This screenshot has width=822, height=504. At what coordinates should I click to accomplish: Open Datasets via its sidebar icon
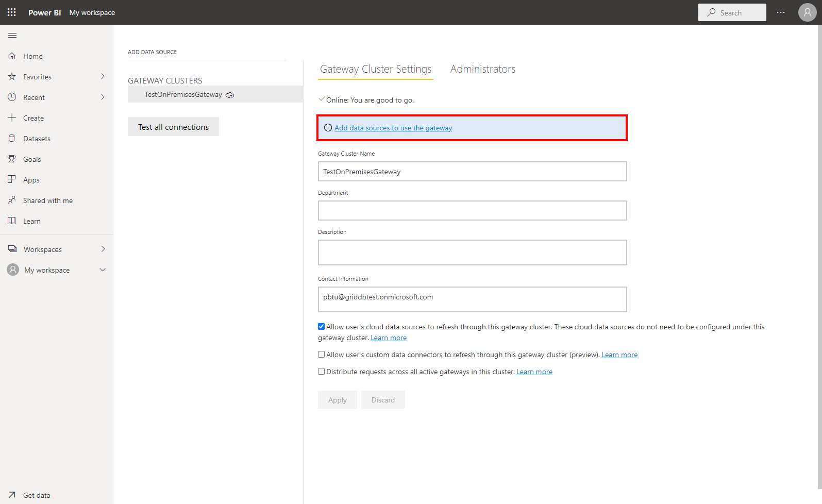[12, 139]
